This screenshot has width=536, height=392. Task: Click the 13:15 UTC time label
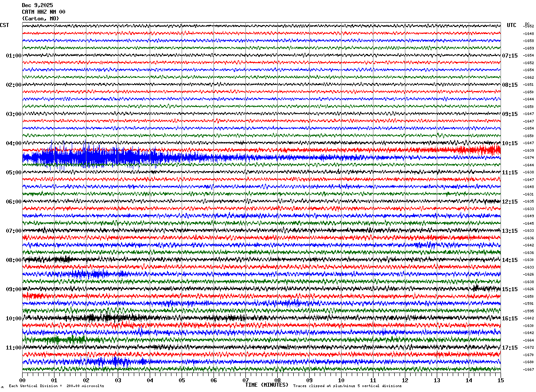[510, 231]
